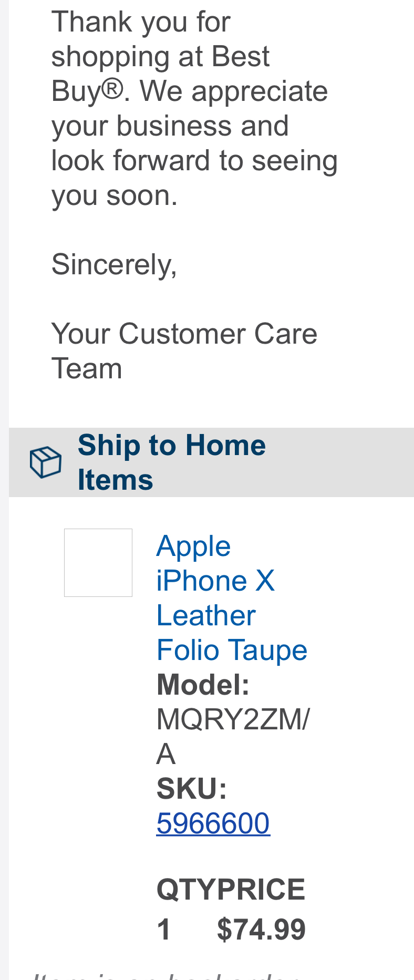Open SKU 5966600 link

click(213, 823)
